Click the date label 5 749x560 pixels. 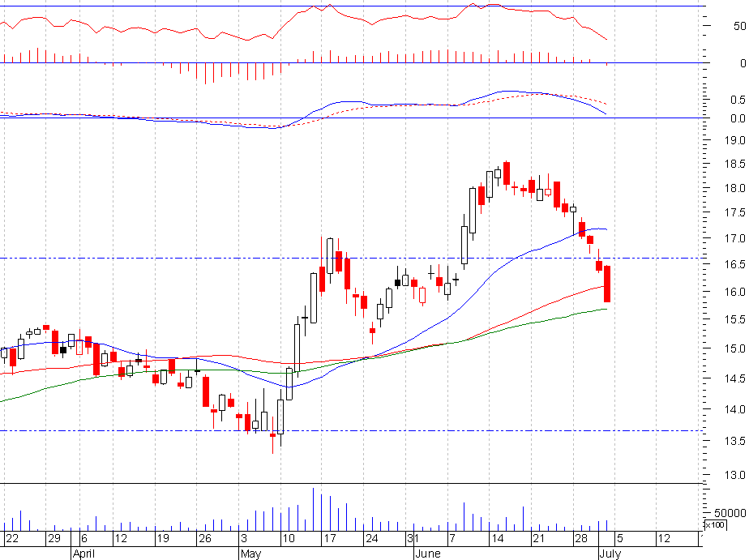(620, 538)
